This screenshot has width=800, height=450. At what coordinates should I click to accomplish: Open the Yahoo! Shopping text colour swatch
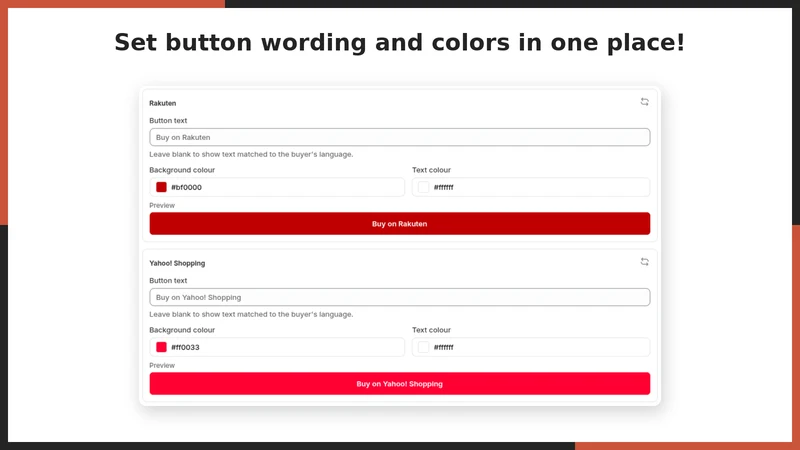point(423,347)
